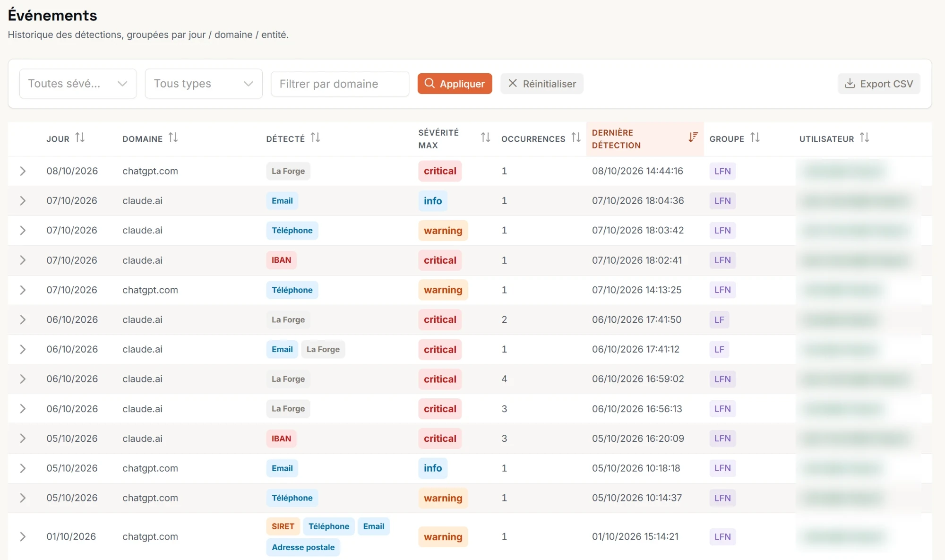Sort table by Jour column icon

point(80,138)
